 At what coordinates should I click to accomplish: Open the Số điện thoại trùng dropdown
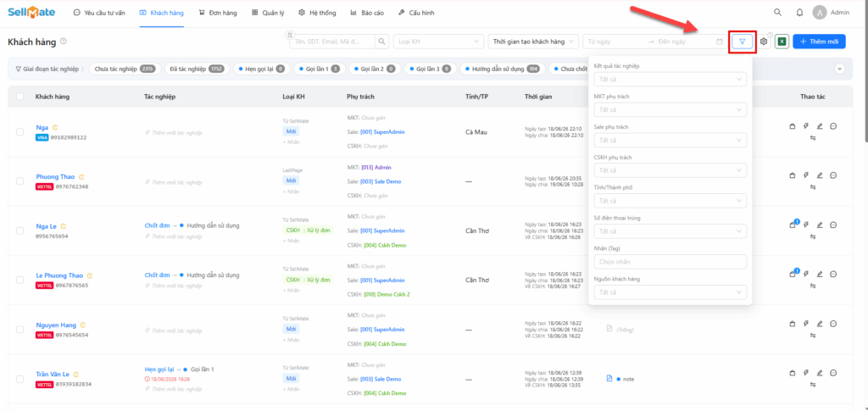670,231
